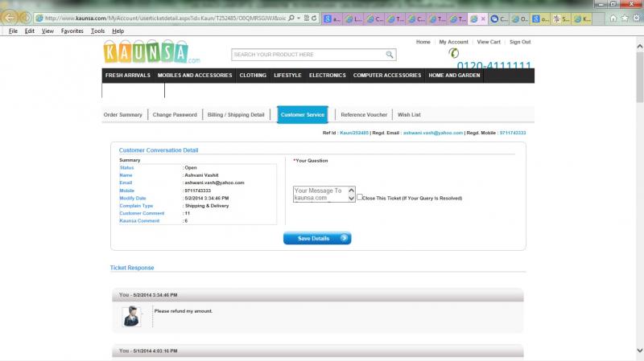644x361 pixels.
Task: Go to the Change Password tab
Action: [x=175, y=115]
